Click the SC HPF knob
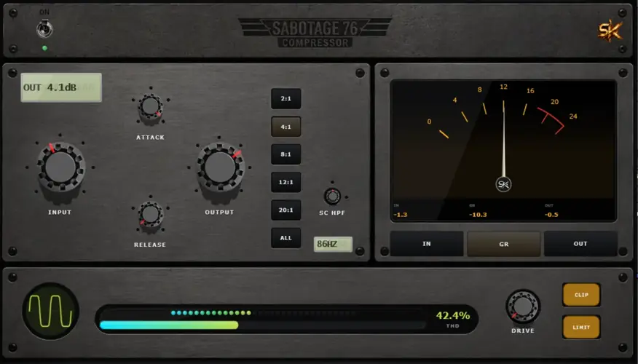 click(332, 197)
